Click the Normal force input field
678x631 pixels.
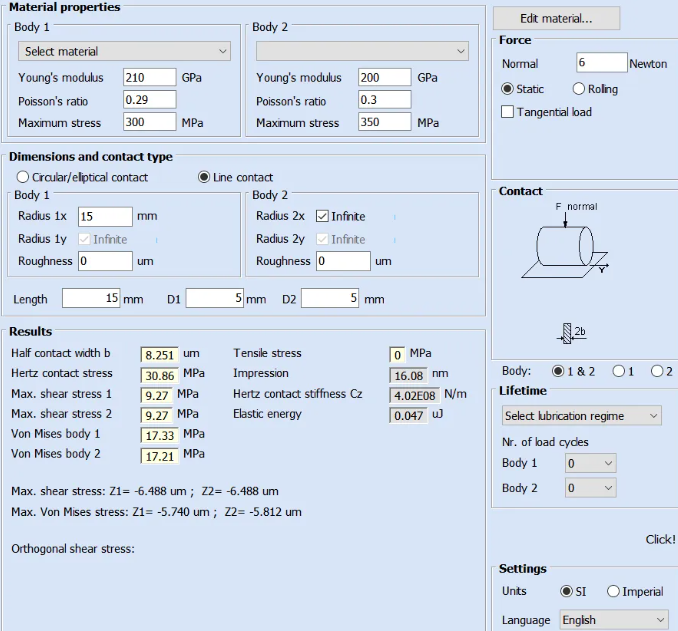(x=601, y=62)
